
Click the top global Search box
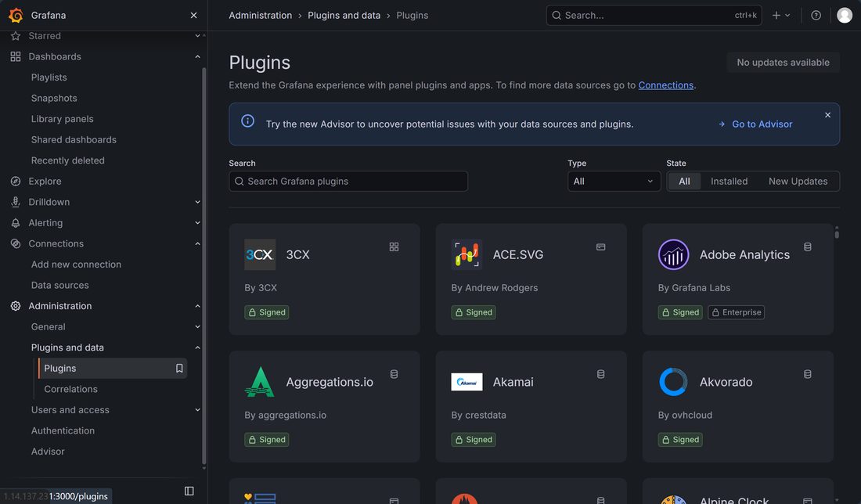point(654,16)
